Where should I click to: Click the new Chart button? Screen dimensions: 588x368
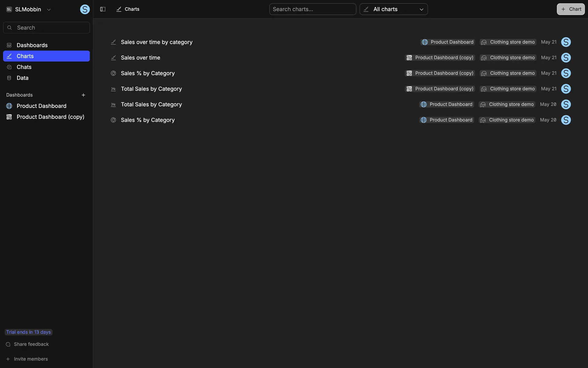pos(571,9)
